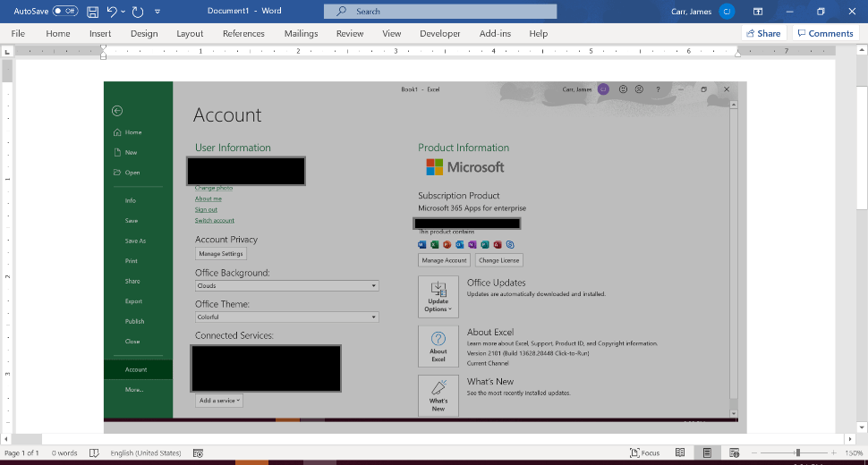The image size is (868, 465).
Task: Click the Manage Settings button
Action: pyautogui.click(x=221, y=254)
